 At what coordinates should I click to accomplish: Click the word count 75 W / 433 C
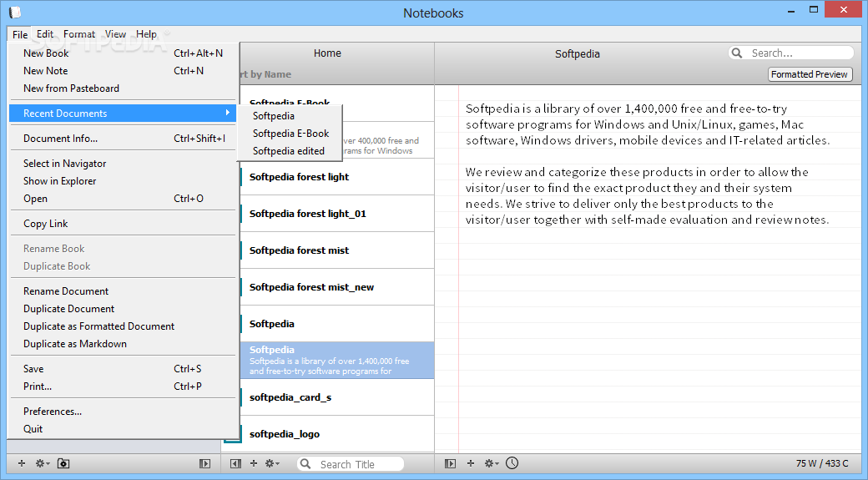point(822,463)
